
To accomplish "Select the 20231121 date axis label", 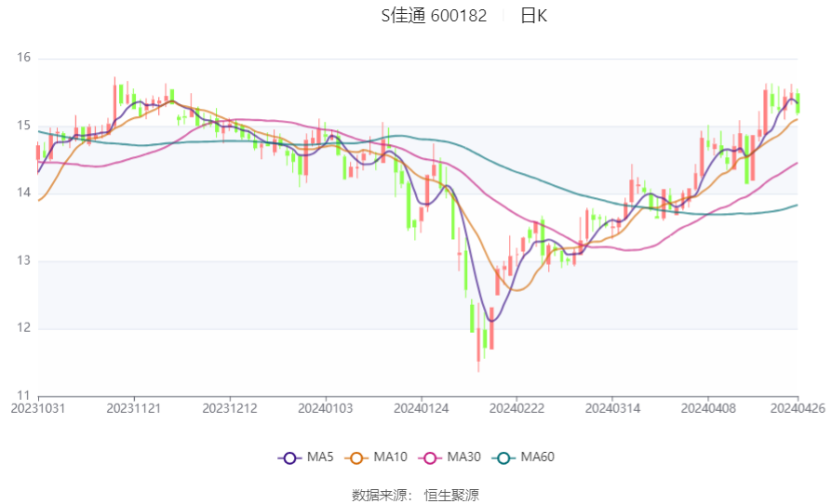I will coord(134,409).
